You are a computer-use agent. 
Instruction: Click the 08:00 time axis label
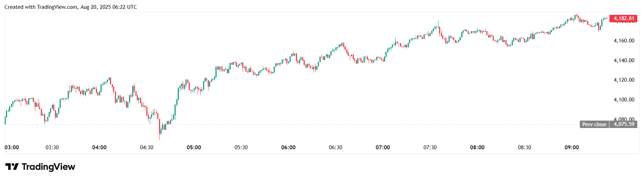pyautogui.click(x=477, y=147)
